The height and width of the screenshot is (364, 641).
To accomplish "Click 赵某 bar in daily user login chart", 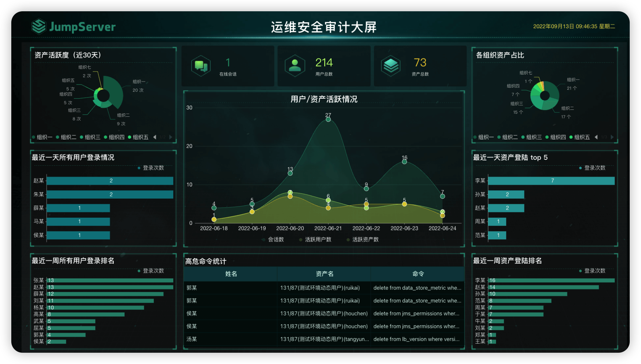I will tap(110, 181).
